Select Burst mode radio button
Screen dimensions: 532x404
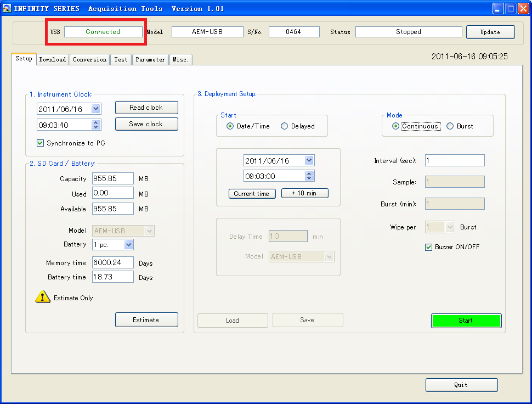(x=450, y=126)
